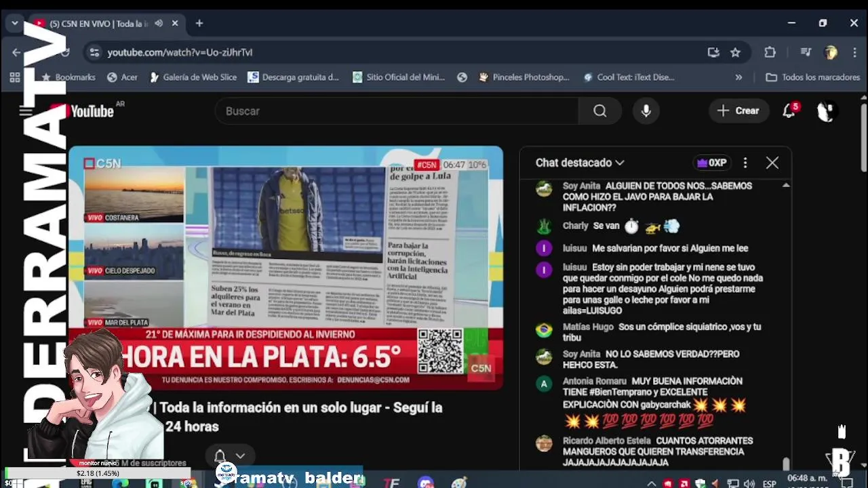Open the Bookmarks folder in the bookmarks bar
This screenshot has height=488, width=868.
click(68, 77)
